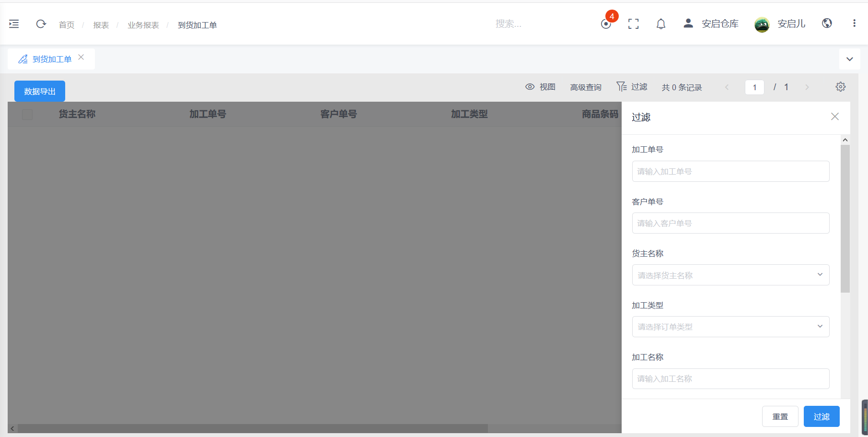Expand the tabs dropdown chevron
Screen dimensions: 868x437
[850, 59]
